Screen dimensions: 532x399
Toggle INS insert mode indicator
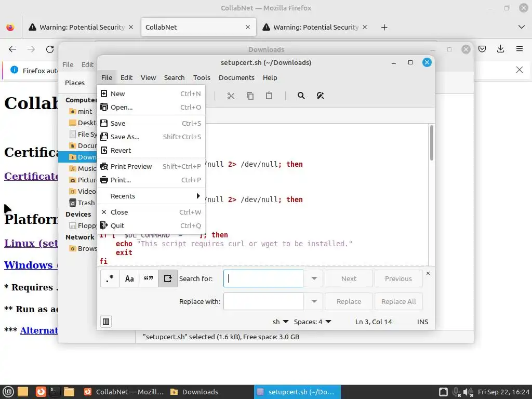click(x=422, y=322)
